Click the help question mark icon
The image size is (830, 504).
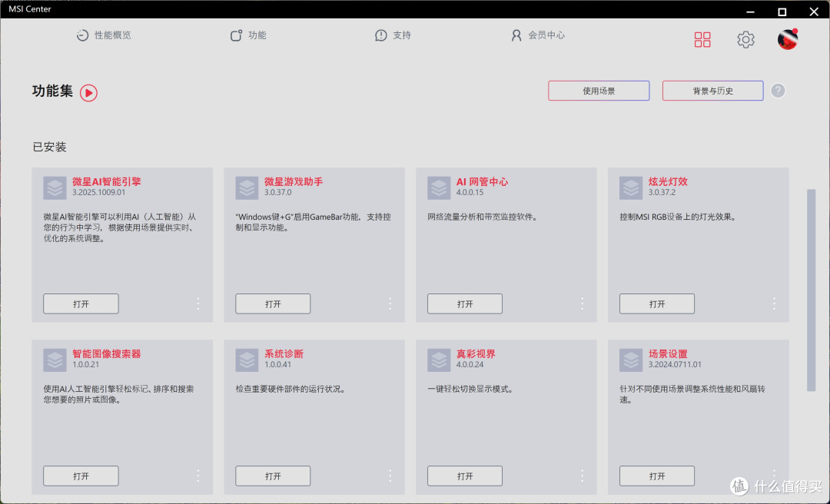click(x=778, y=91)
